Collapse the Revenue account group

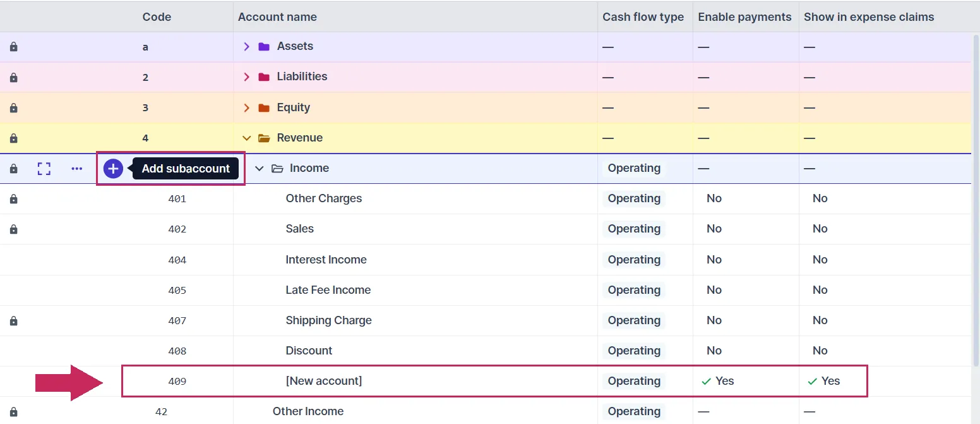click(246, 138)
